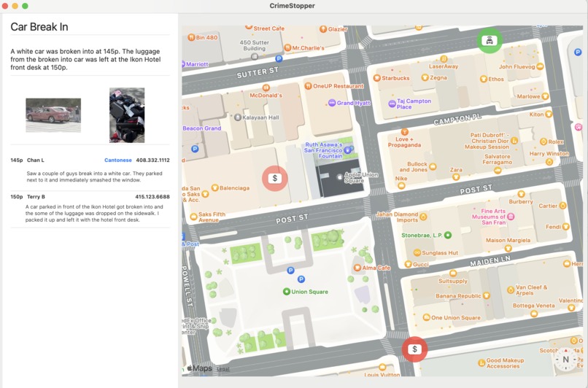Image resolution: width=588 pixels, height=388 pixels.
Task: Click the Bin 480 restaurant icon
Action: (191, 37)
